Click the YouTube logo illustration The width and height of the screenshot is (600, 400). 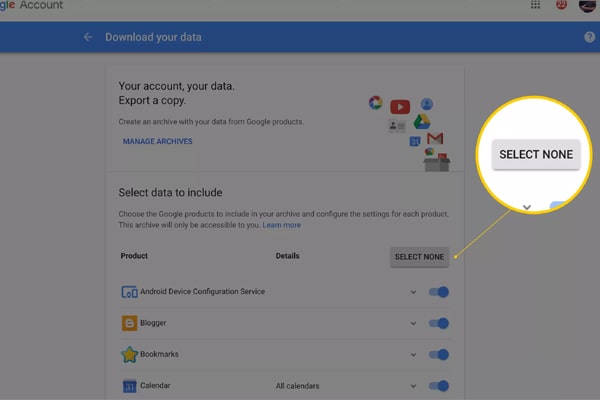(x=400, y=107)
